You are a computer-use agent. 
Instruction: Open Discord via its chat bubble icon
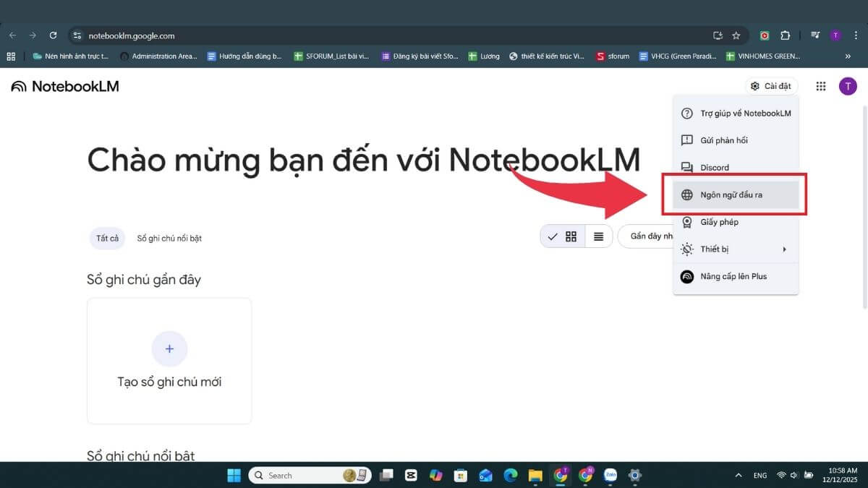pos(686,167)
